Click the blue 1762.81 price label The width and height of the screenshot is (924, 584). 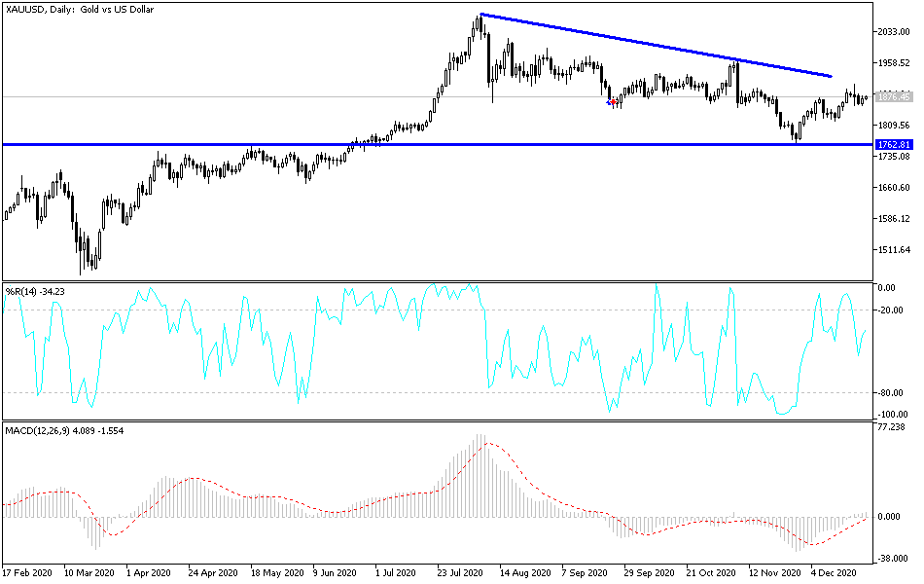tap(893, 143)
